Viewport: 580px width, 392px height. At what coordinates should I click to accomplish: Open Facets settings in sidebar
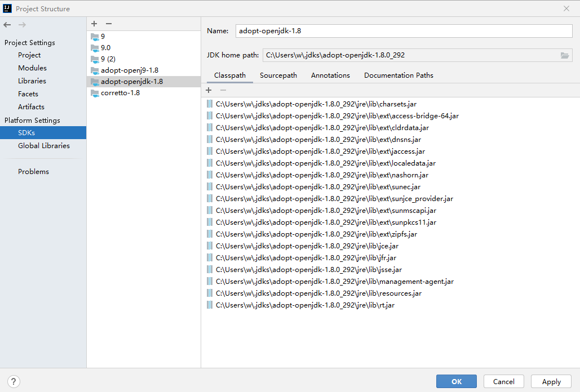click(x=28, y=94)
